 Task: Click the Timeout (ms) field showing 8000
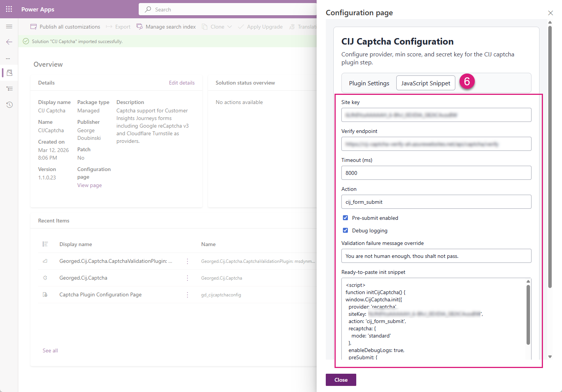point(436,173)
